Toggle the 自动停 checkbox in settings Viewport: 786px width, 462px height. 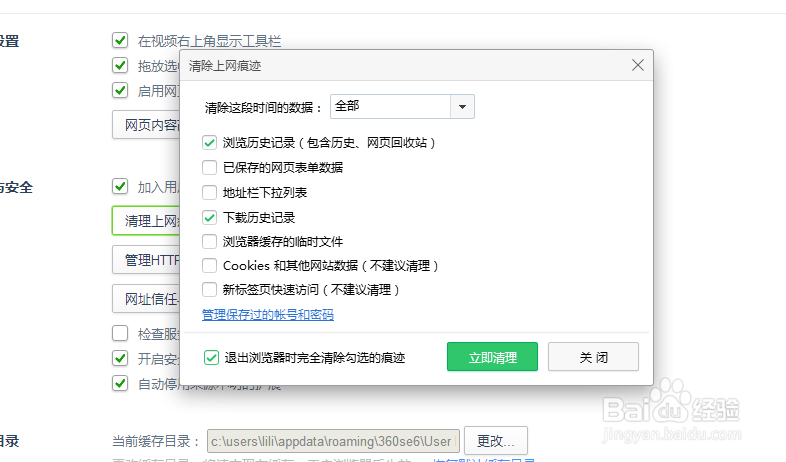[120, 383]
